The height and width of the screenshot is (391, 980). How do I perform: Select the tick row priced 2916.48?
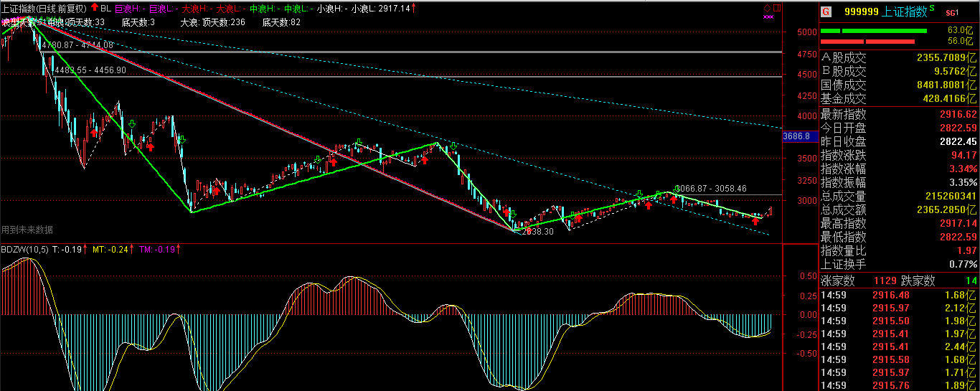(x=899, y=295)
